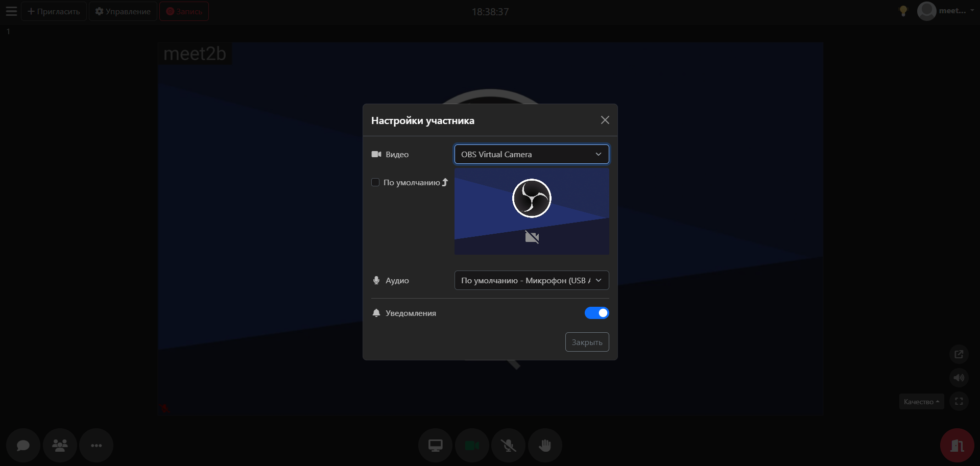
Task: Expand the audio microphone dropdown
Action: pyautogui.click(x=531, y=280)
